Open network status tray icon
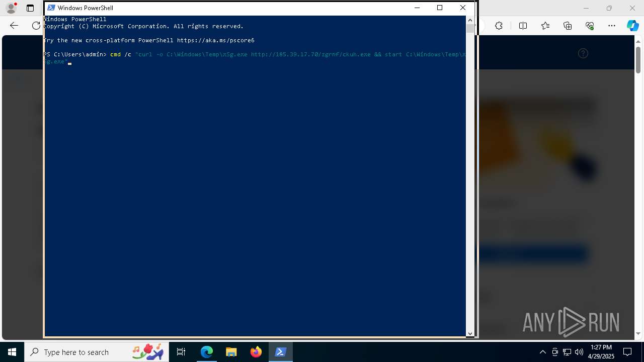Viewport: 644px width, 362px height. 567,352
